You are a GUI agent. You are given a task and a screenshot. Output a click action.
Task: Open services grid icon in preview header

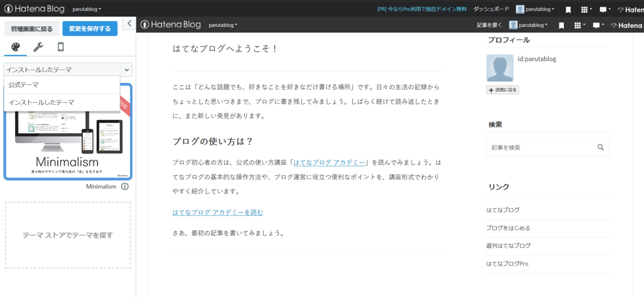click(x=579, y=26)
